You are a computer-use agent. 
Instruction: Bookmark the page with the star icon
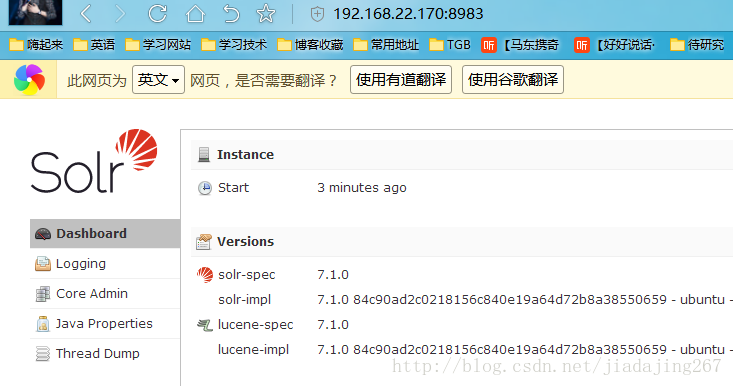tap(266, 13)
